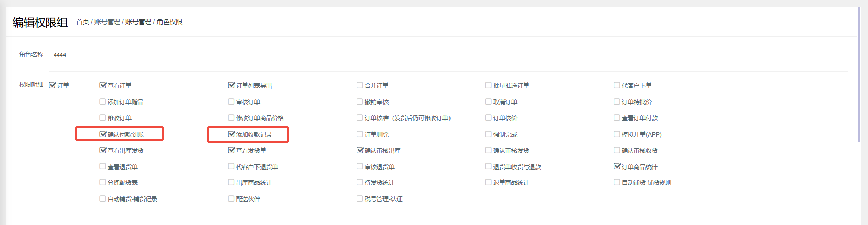Enable 审核订单 permission

tap(231, 102)
